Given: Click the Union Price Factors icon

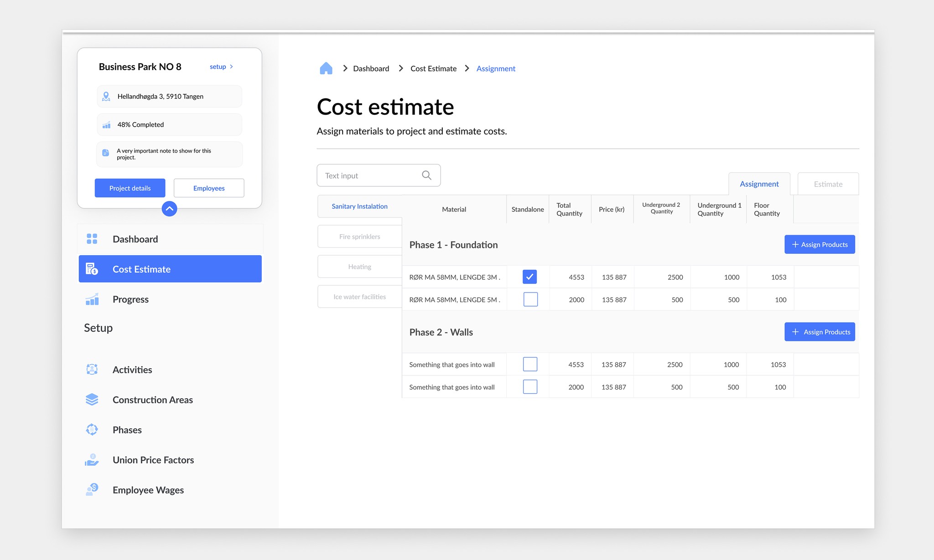Looking at the screenshot, I should tap(92, 460).
